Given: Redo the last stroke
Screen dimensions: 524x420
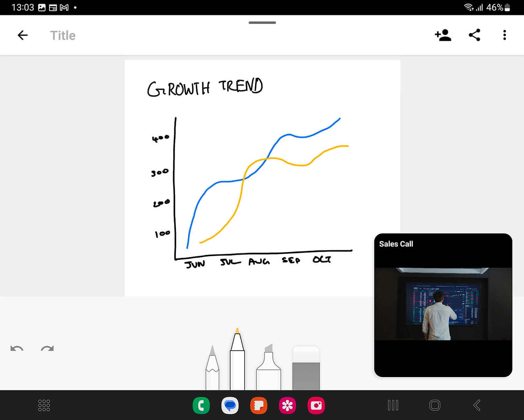Looking at the screenshot, I should pos(47,348).
